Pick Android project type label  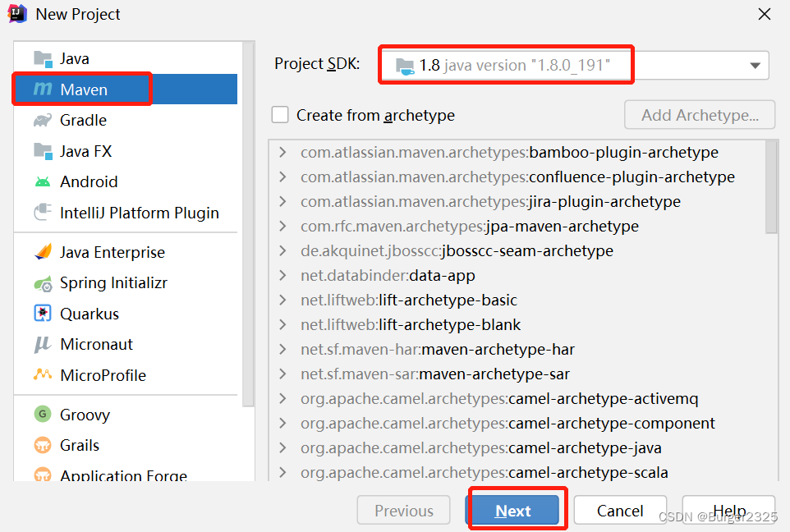pyautogui.click(x=89, y=182)
